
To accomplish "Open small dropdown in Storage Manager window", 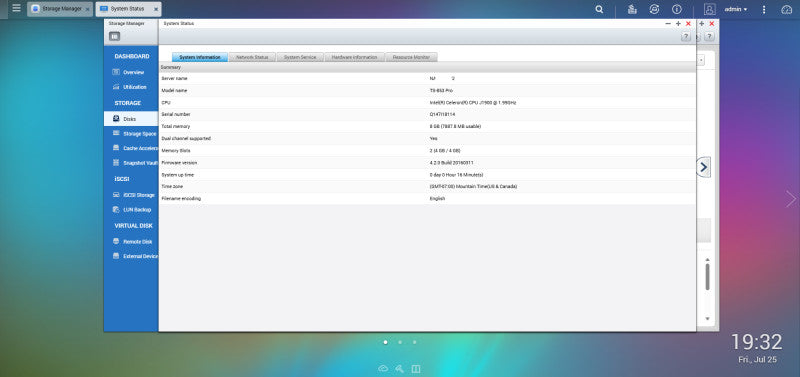I will pos(701,60).
